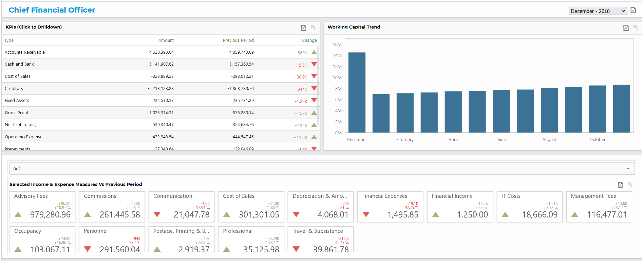Export the KPIs panel data
This screenshot has height=261, width=644.
304,28
